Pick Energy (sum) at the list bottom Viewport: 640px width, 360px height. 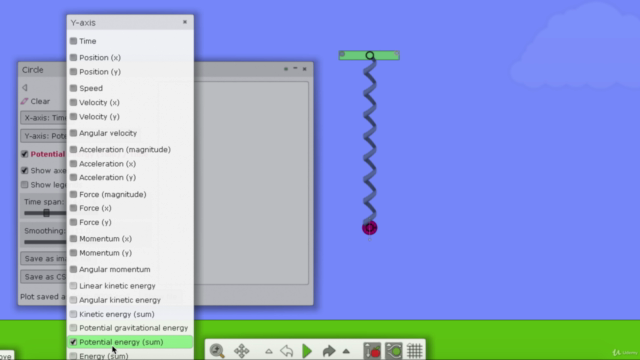tap(104, 356)
